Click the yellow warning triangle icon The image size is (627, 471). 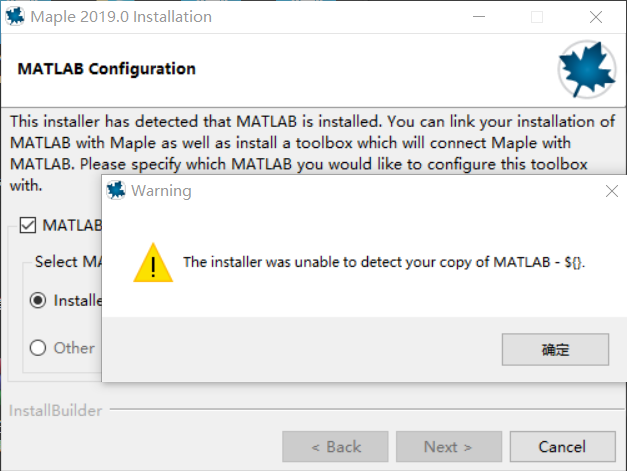point(152,263)
